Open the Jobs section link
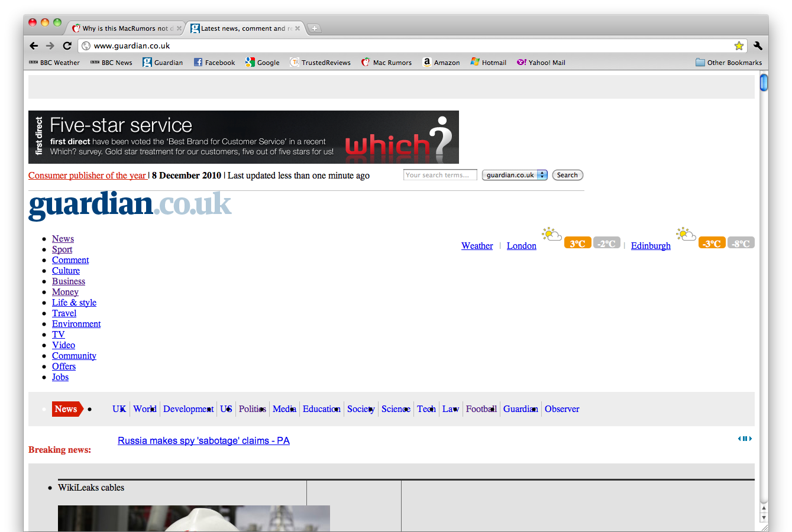Image resolution: width=792 pixels, height=532 pixels. click(x=60, y=377)
